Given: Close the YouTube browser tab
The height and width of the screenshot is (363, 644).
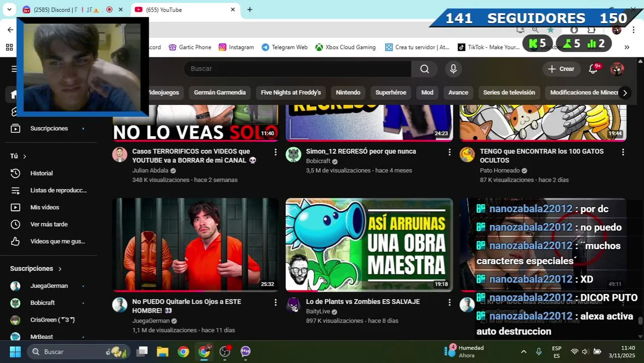Looking at the screenshot, I should 233,10.
